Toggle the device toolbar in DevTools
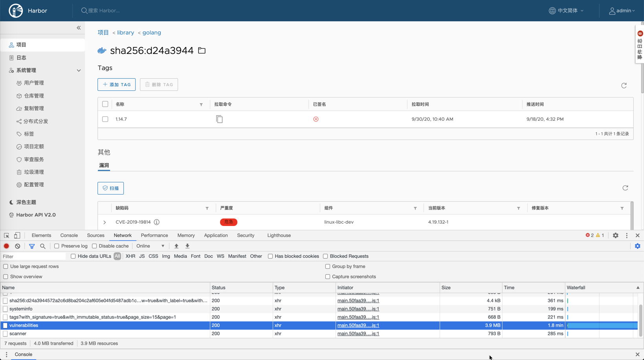Image resolution: width=644 pixels, height=360 pixels. tap(17, 235)
